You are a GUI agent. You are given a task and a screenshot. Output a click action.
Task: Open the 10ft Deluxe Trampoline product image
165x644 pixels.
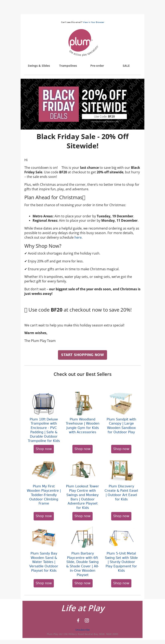tap(44, 404)
